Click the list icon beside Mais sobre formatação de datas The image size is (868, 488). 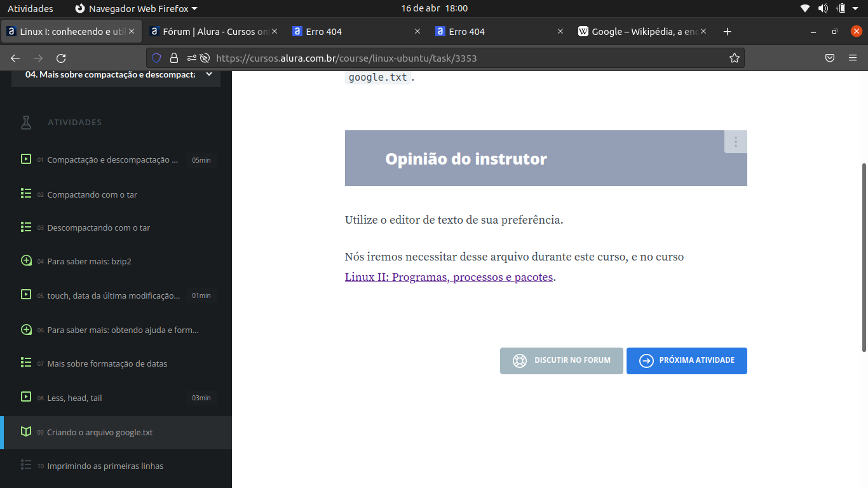tap(26, 363)
